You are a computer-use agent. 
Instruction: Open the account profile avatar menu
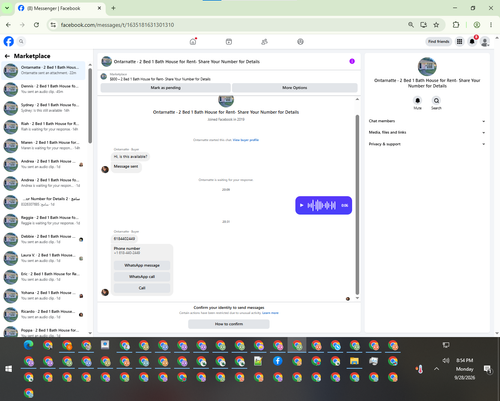[x=485, y=41]
